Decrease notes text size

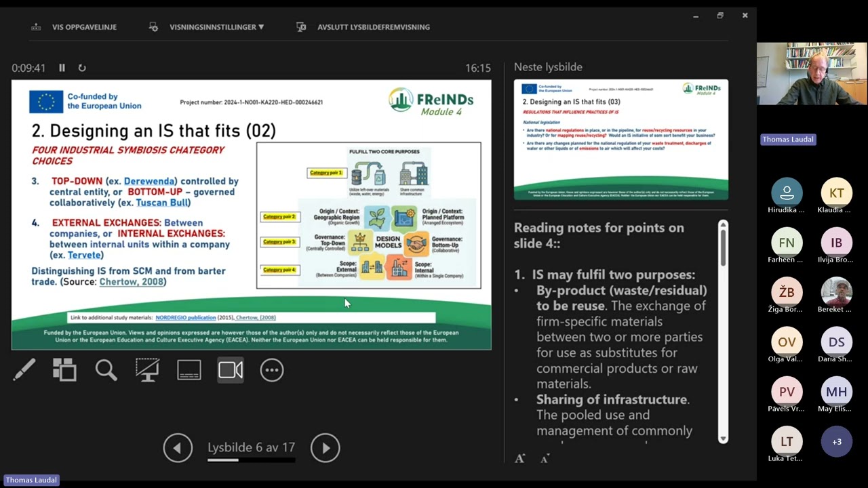545,459
